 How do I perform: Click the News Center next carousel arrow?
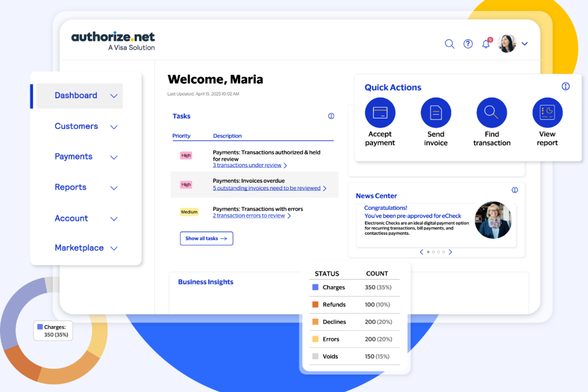[x=451, y=252]
